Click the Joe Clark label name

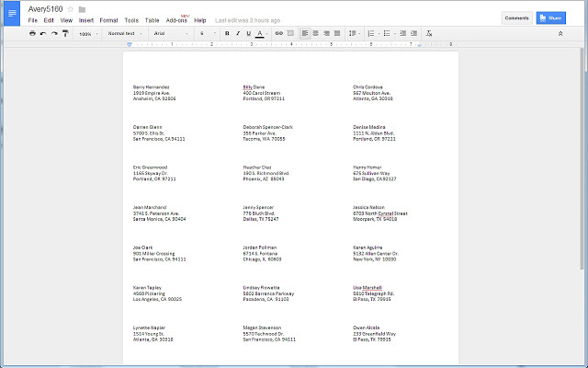pos(142,247)
